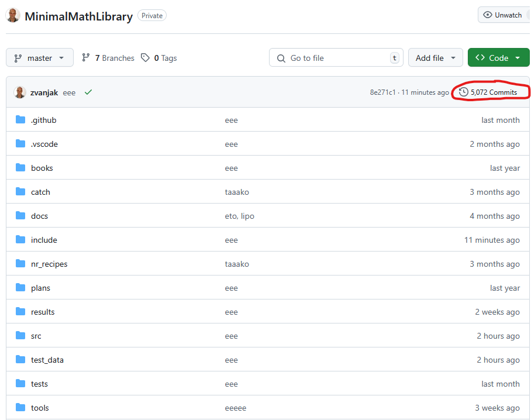Open commit hash 8e271c1 link
This screenshot has width=531, height=420.
382,92
